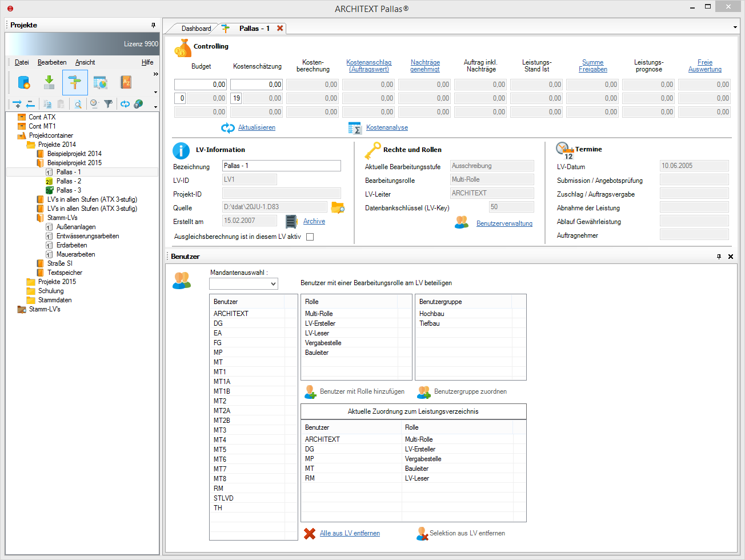Click the first Budget value field

click(201, 85)
